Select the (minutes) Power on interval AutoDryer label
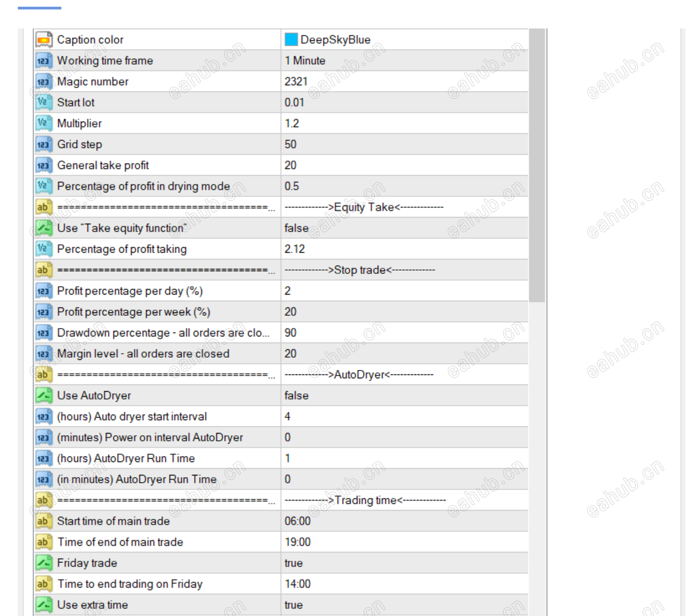This screenshot has width=696, height=616. [150, 437]
